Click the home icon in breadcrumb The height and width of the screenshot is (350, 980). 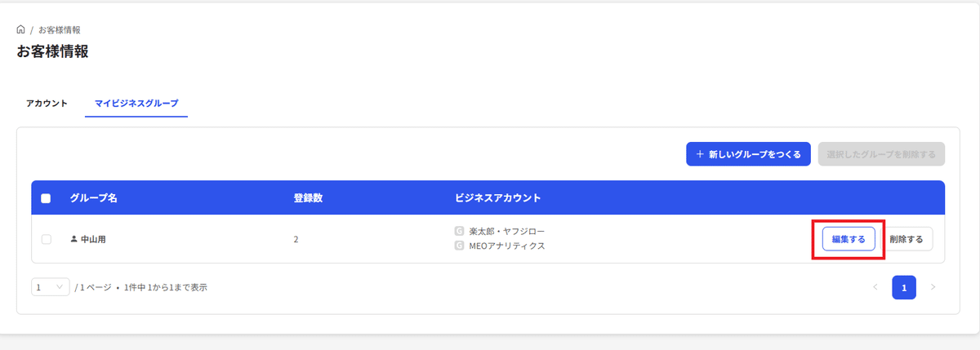[x=20, y=29]
